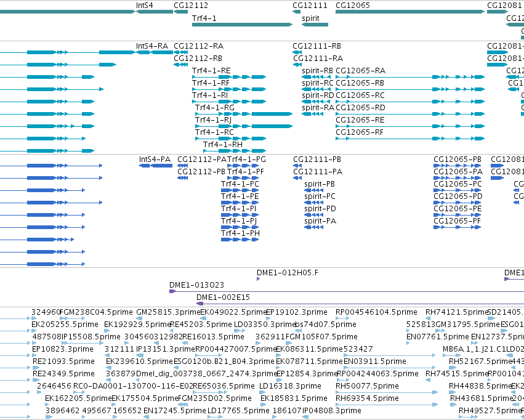Select protein CG12112-PB
The image size is (524, 420).
182,178
